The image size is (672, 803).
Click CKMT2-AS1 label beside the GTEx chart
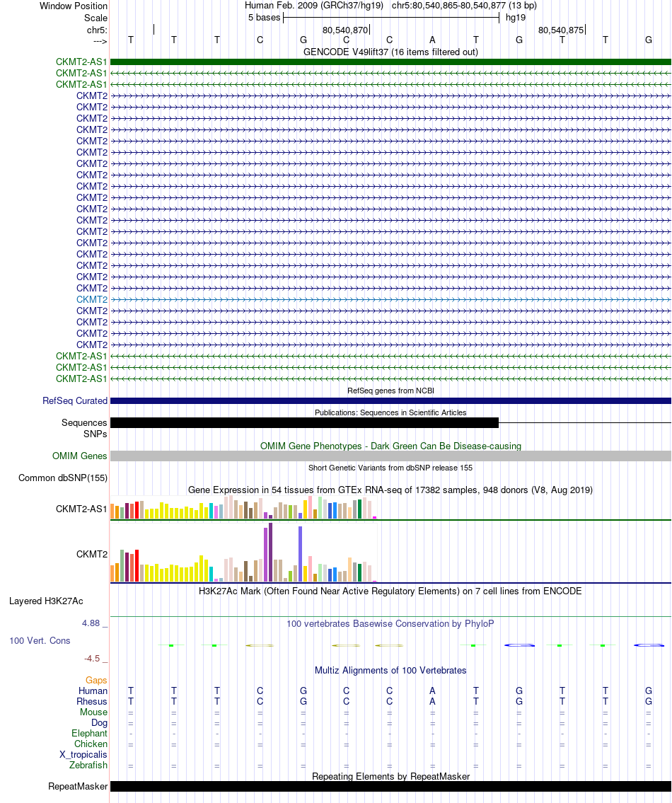[81, 509]
